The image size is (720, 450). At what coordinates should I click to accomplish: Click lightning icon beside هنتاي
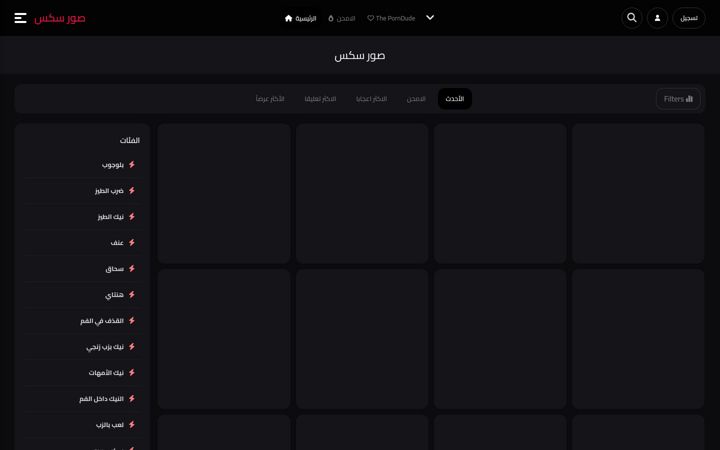(132, 295)
